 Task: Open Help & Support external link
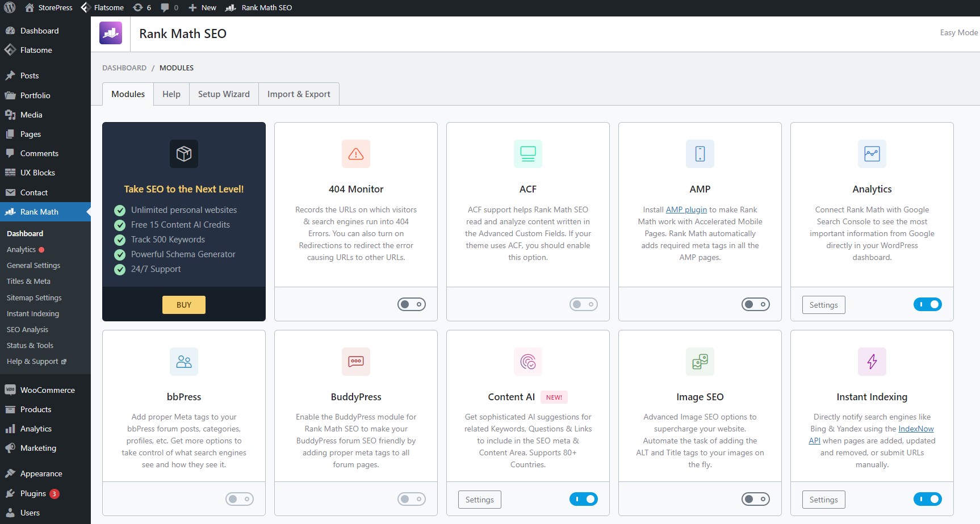[36, 361]
